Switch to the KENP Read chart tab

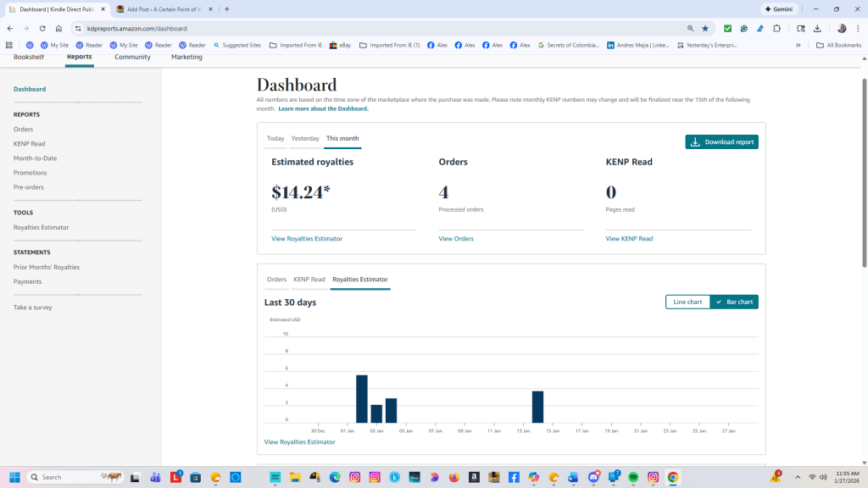tap(309, 279)
